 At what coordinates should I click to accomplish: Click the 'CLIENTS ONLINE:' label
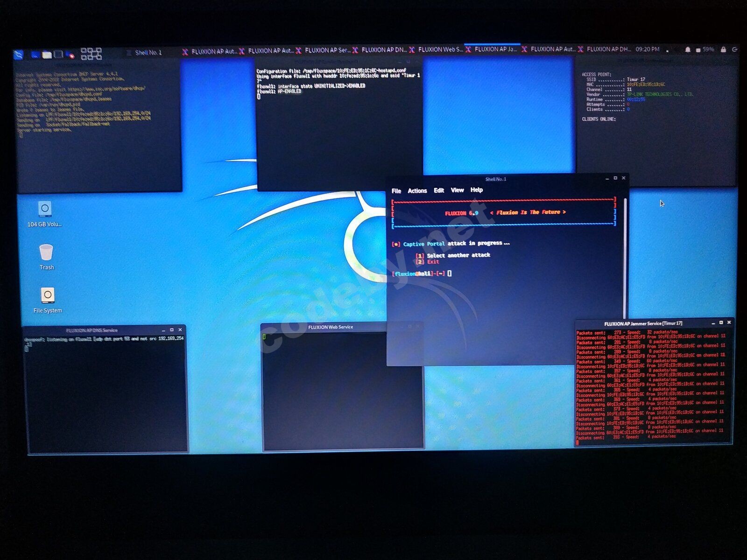(x=599, y=119)
